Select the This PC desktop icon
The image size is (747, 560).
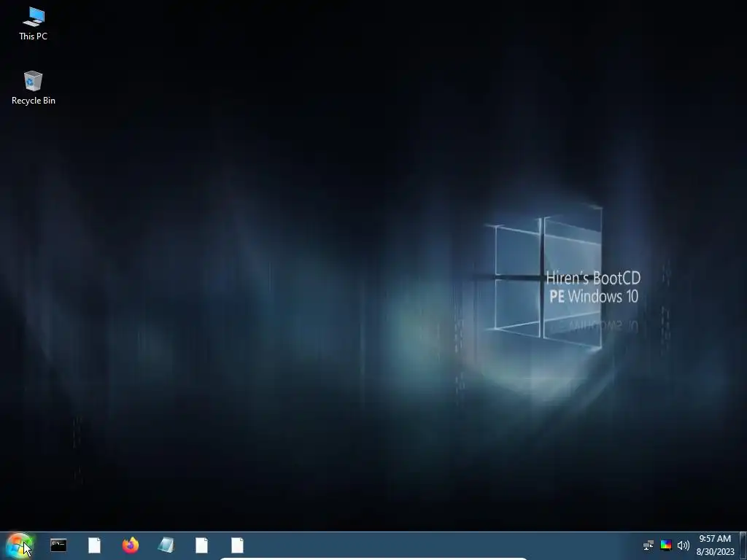point(33,24)
